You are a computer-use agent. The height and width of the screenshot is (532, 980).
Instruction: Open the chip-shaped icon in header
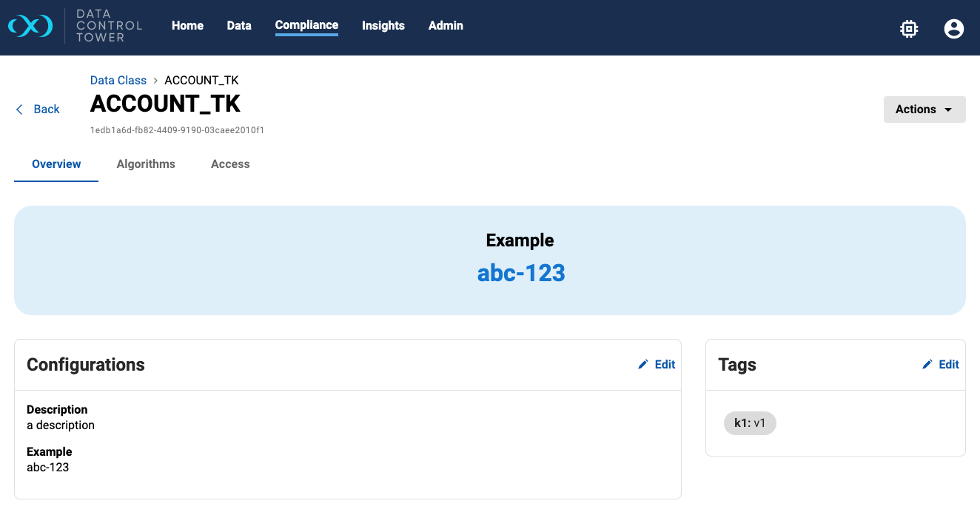pos(909,29)
